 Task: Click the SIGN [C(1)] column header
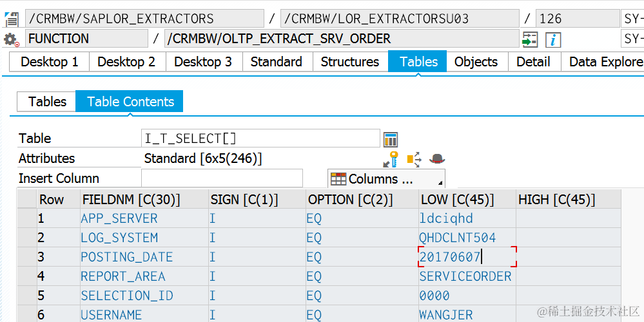click(257, 200)
